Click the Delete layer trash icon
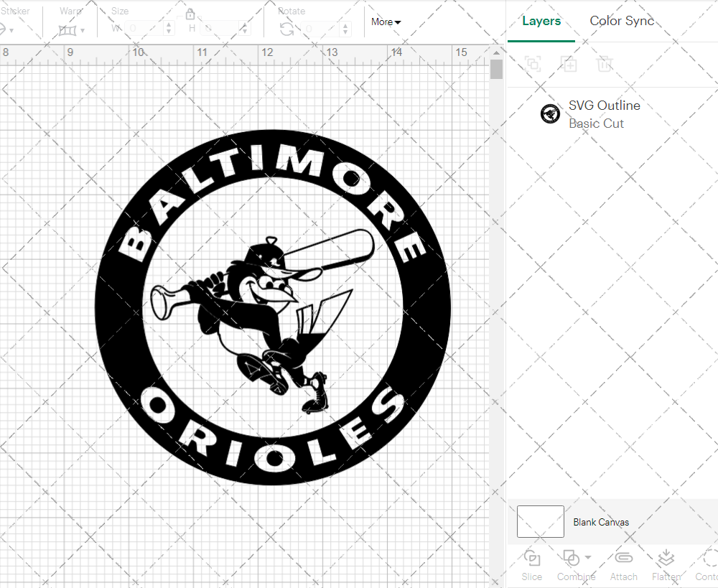Screen dimensions: 718x588 (605, 64)
